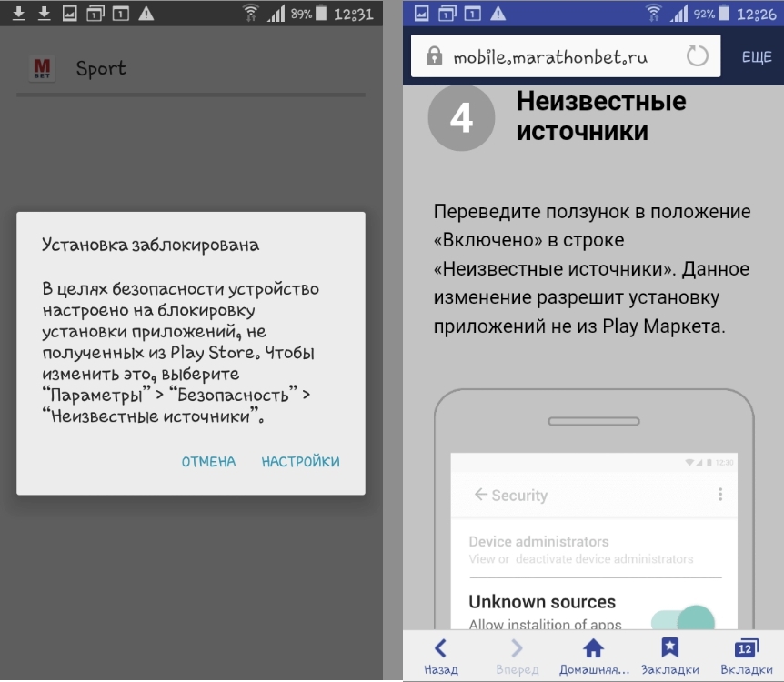Click the red M БЕТ Sport app icon
The width and height of the screenshot is (784, 682).
(x=42, y=68)
